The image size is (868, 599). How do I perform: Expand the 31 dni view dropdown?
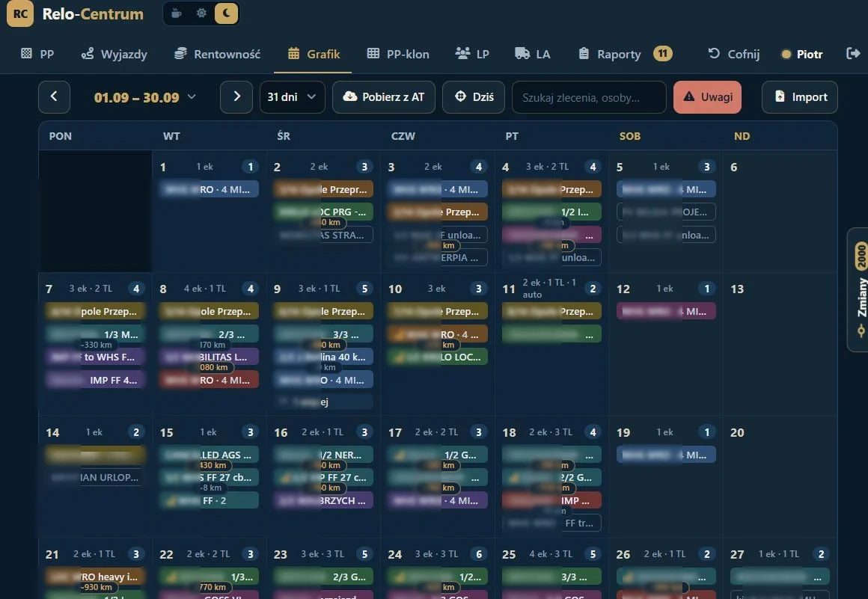click(293, 97)
